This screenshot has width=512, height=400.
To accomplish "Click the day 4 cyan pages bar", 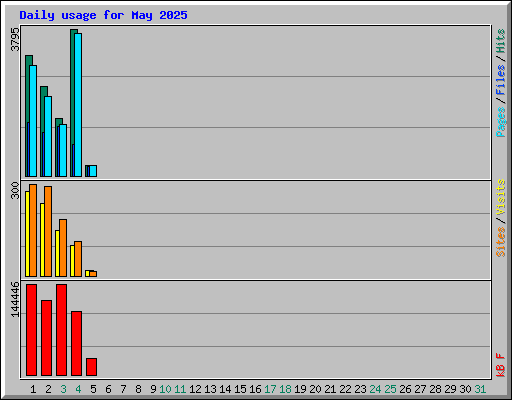I will 78,105.
